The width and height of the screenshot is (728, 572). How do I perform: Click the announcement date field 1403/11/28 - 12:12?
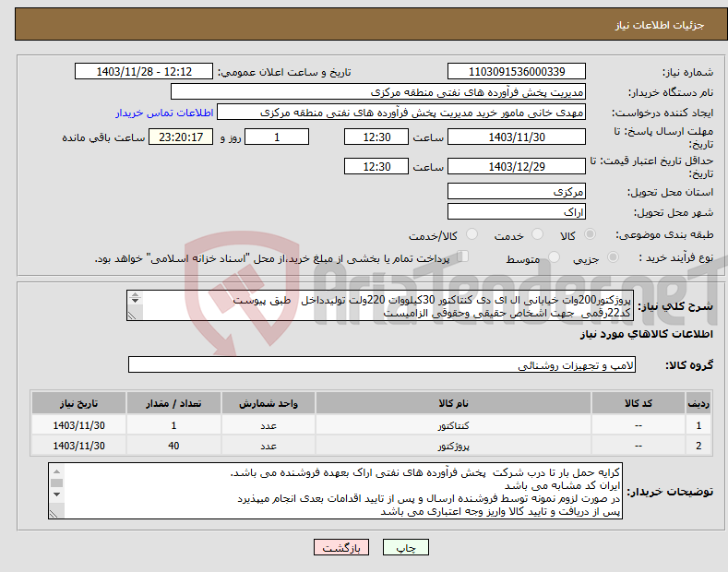tap(144, 72)
